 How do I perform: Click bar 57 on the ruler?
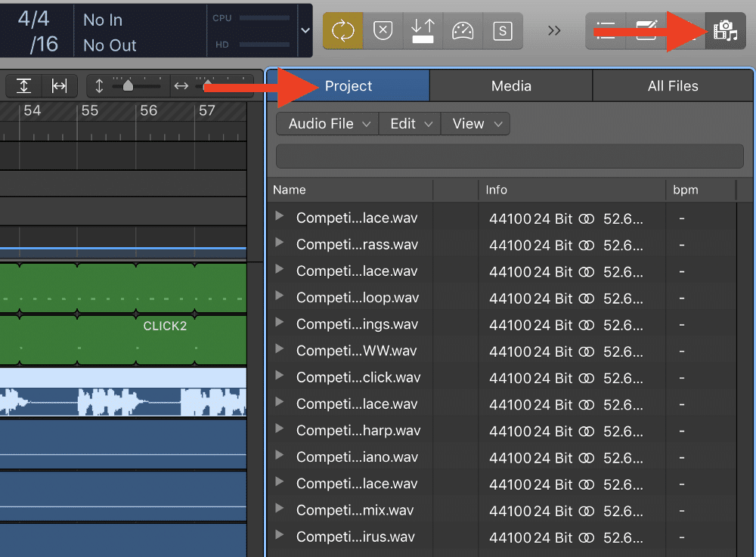[207, 111]
